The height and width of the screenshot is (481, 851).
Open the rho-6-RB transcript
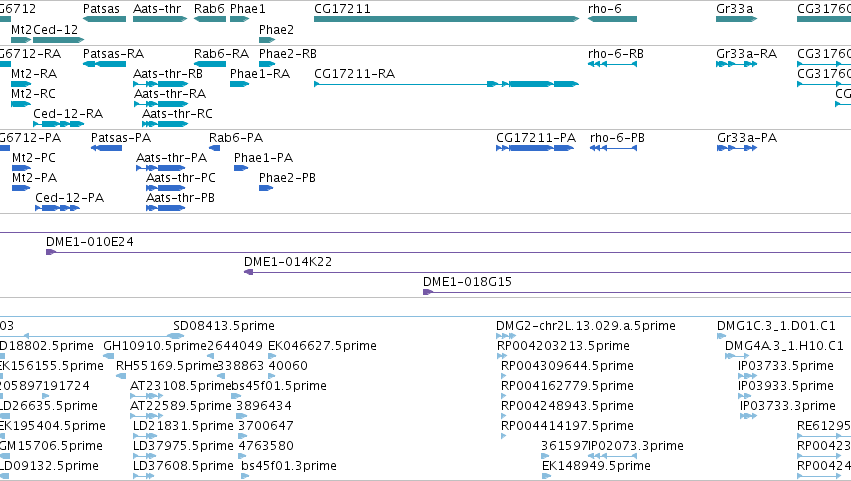pos(612,64)
